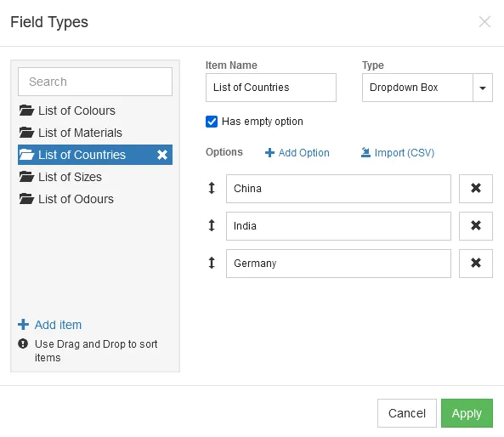Click folder icon of List of Countries

pyautogui.click(x=26, y=155)
